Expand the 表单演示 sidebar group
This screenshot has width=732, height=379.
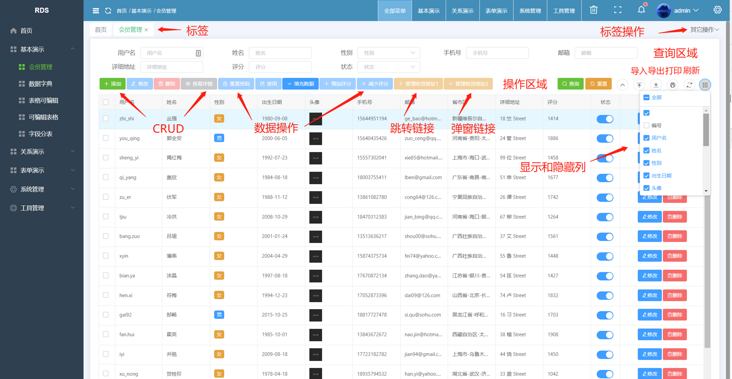point(42,170)
